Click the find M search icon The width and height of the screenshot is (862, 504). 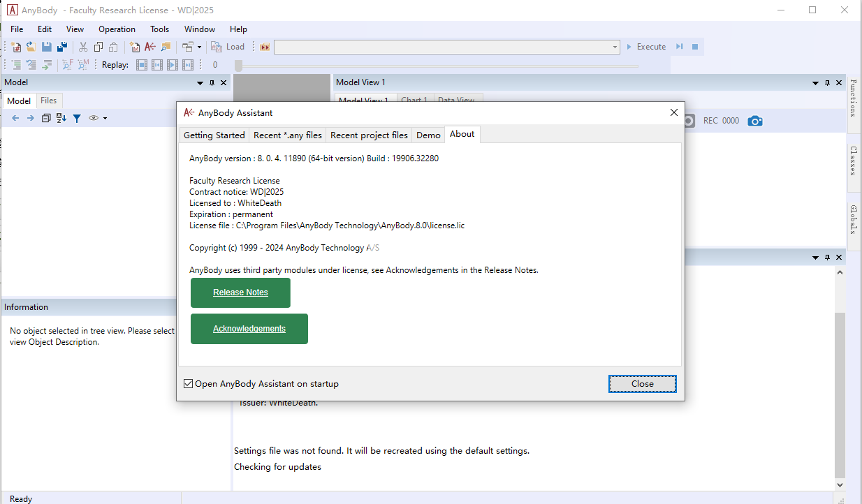[x=83, y=65]
